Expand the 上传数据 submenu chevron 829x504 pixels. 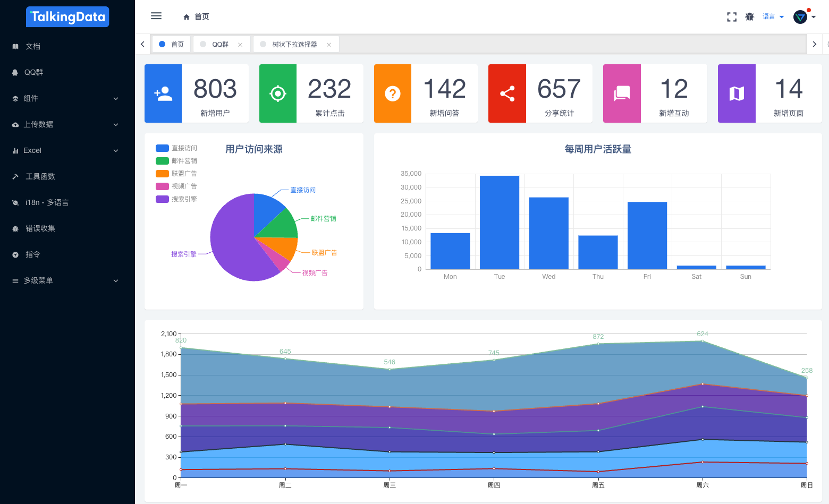(x=116, y=125)
